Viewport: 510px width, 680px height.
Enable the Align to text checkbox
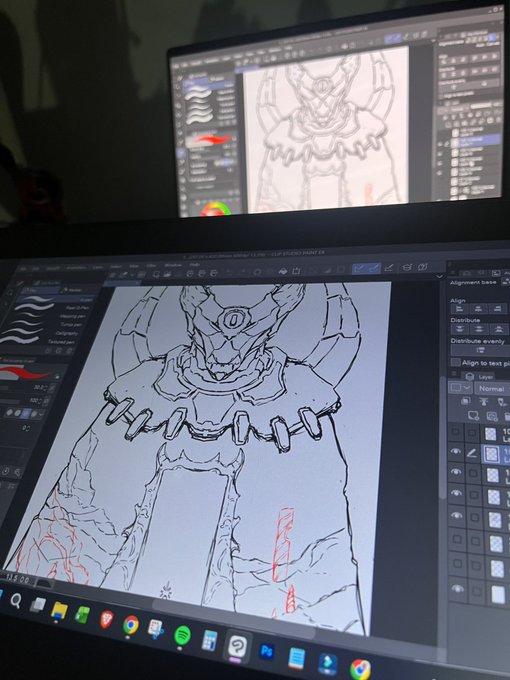(455, 362)
